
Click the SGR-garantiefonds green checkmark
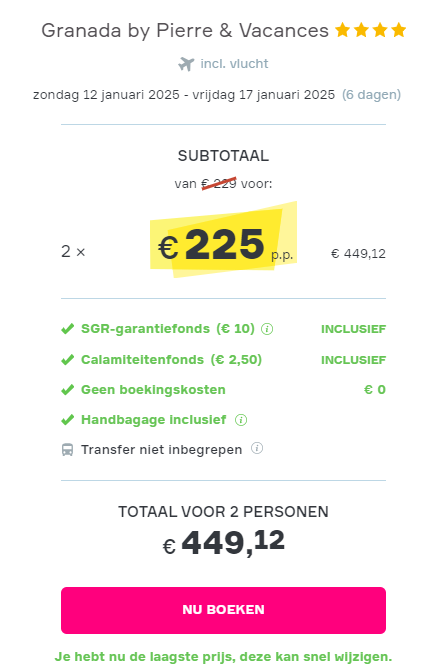[x=67, y=329]
